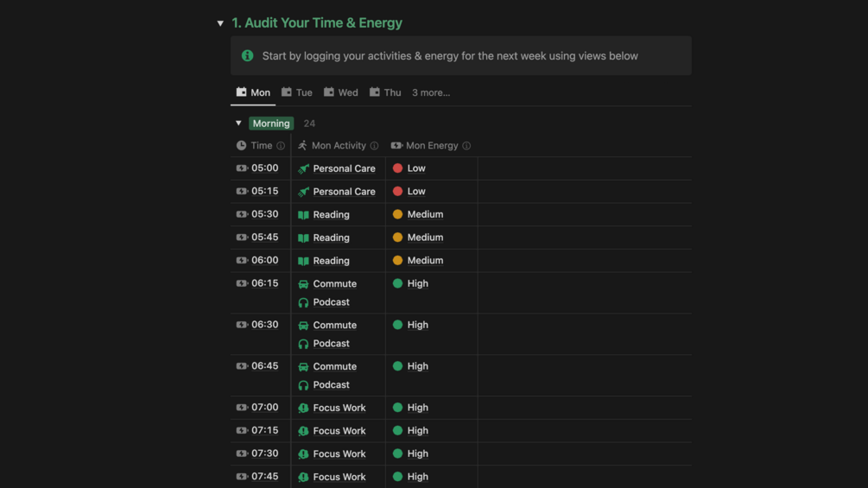Click the orange Medium energy dot at 05:45
This screenshot has width=868, height=488.
click(x=397, y=238)
